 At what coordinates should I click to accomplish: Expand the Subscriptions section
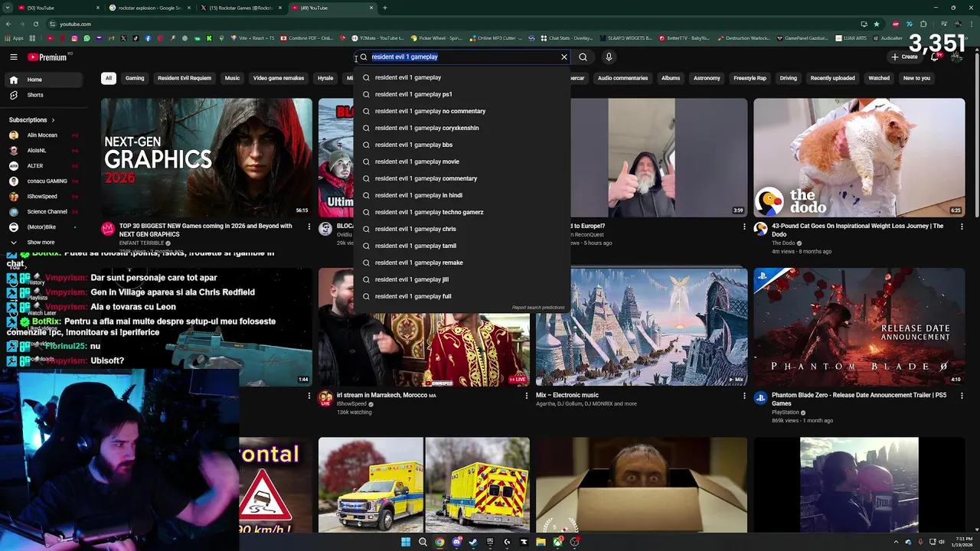tap(32, 120)
